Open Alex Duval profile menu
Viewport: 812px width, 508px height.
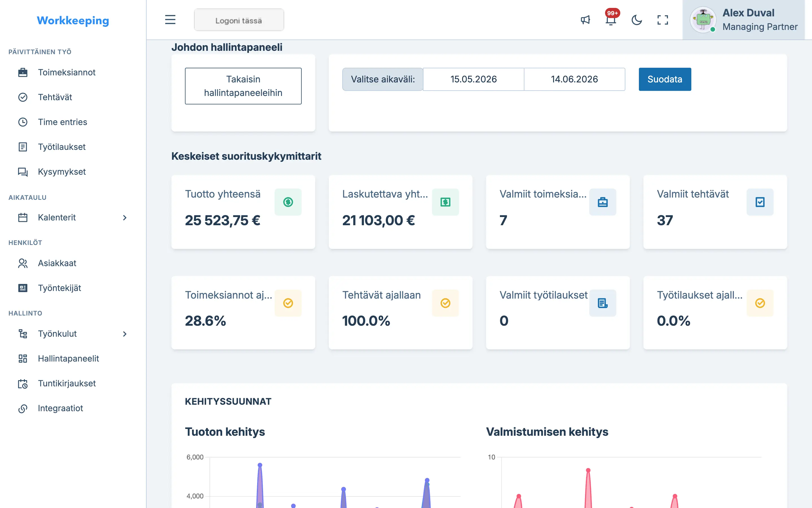(743, 20)
